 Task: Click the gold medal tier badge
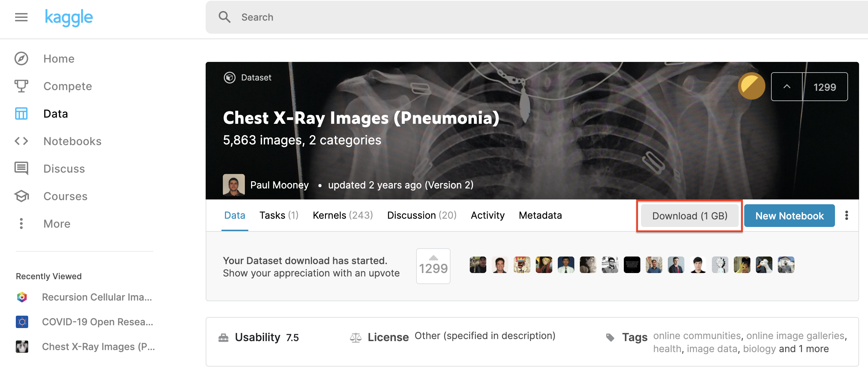(751, 86)
